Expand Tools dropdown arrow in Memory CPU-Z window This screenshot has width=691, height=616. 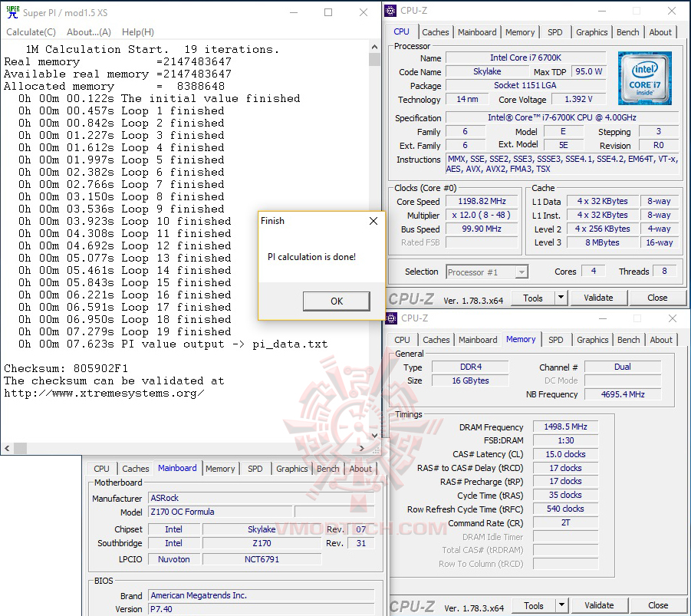click(x=562, y=606)
